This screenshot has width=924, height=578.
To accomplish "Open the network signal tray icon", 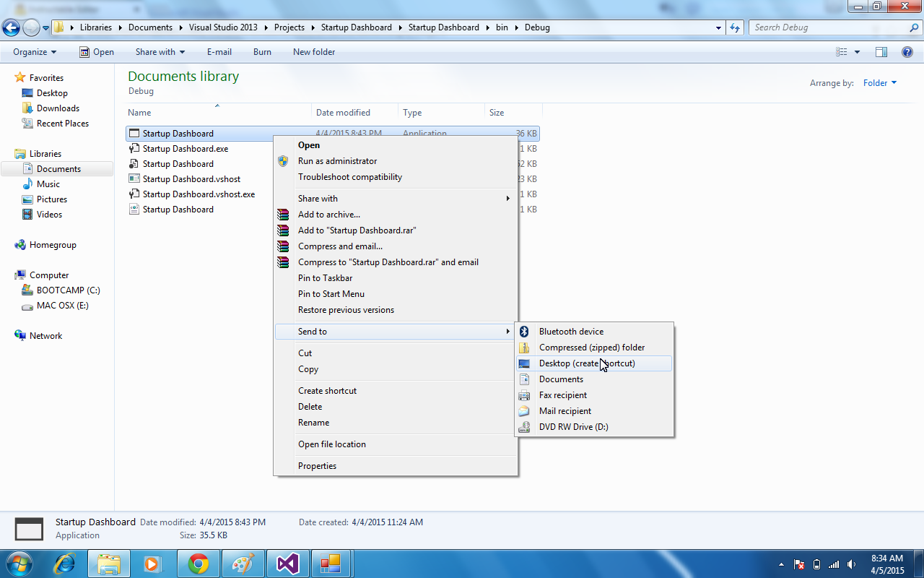I will coord(834,564).
